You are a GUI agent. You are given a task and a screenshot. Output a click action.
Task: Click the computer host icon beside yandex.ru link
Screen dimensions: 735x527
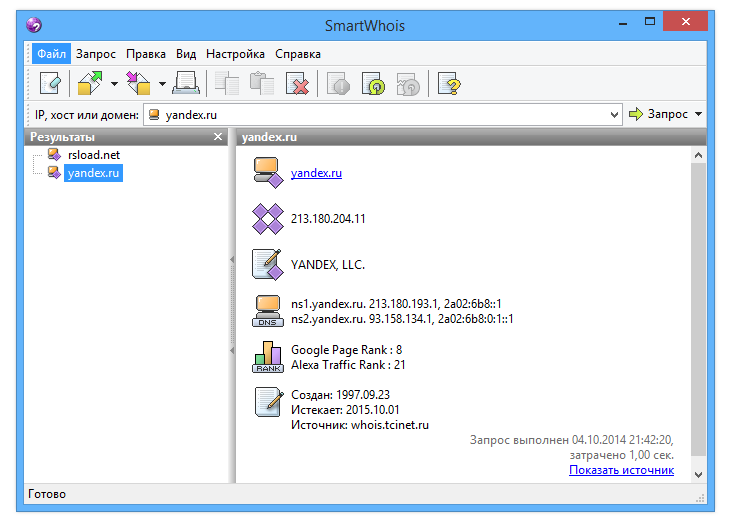point(268,173)
